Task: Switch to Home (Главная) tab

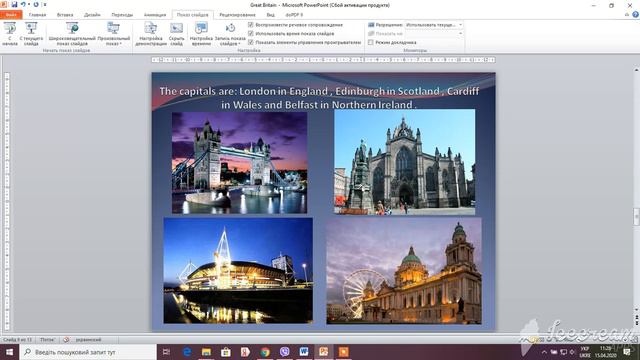Action: point(37,15)
